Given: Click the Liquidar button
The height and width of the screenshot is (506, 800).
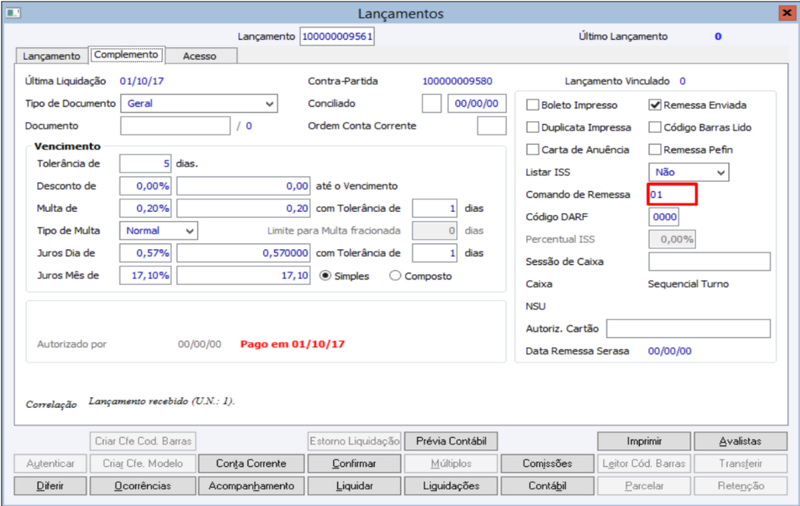Looking at the screenshot, I should [354, 486].
